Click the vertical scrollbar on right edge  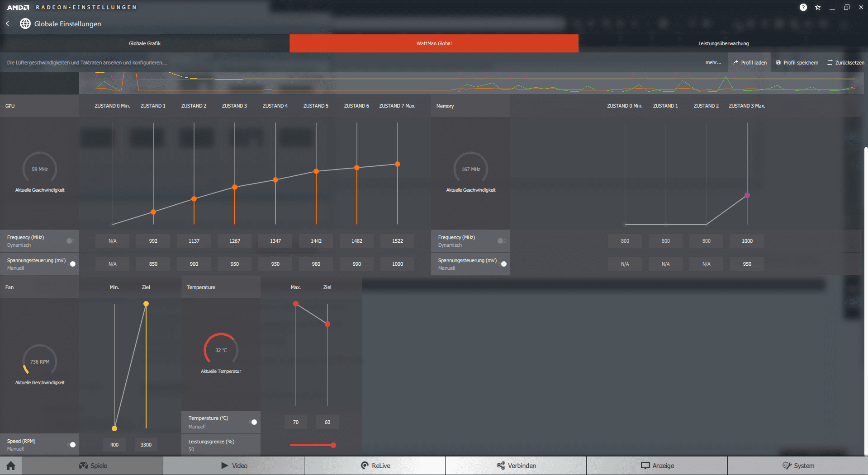pos(866,301)
